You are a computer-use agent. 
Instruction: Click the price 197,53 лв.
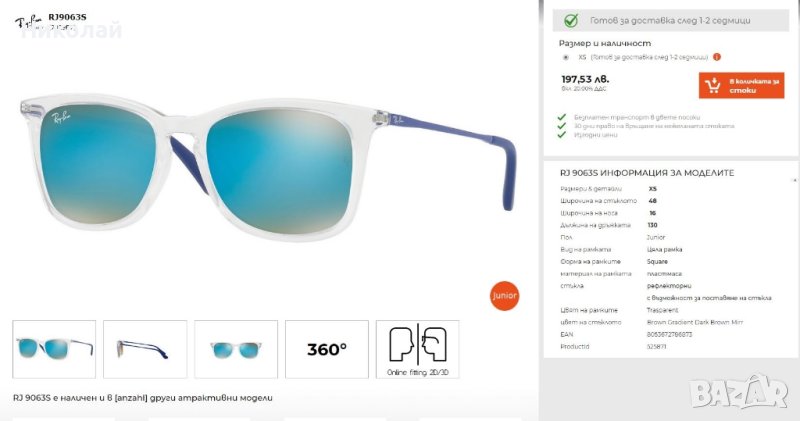[x=585, y=79]
